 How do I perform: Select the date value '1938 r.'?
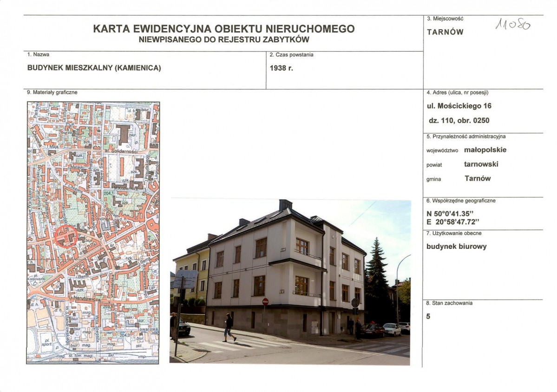282,68
